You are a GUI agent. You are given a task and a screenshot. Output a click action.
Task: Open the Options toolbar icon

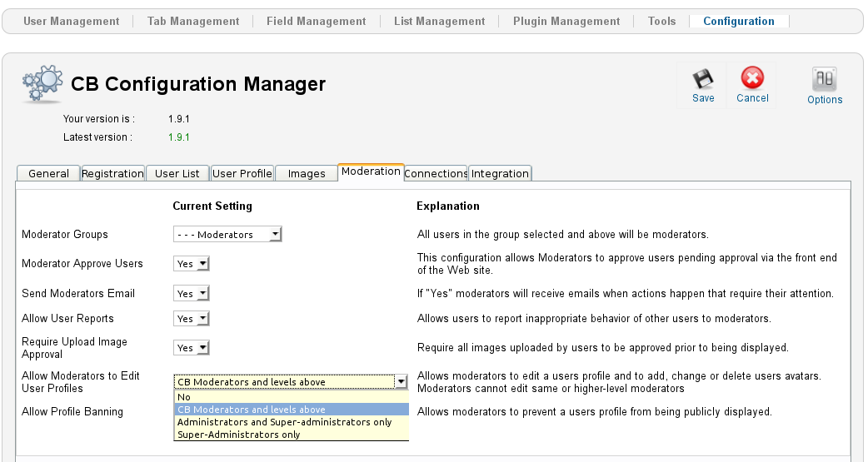click(825, 81)
